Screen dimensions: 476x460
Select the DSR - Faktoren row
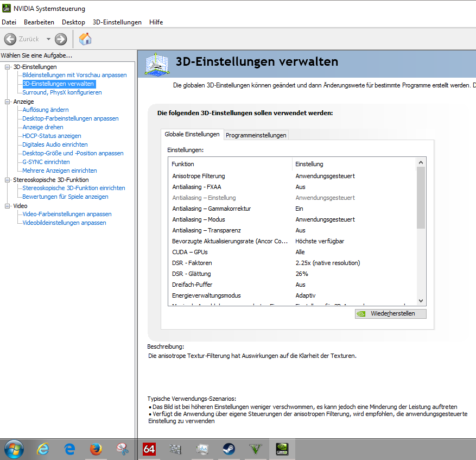292,263
